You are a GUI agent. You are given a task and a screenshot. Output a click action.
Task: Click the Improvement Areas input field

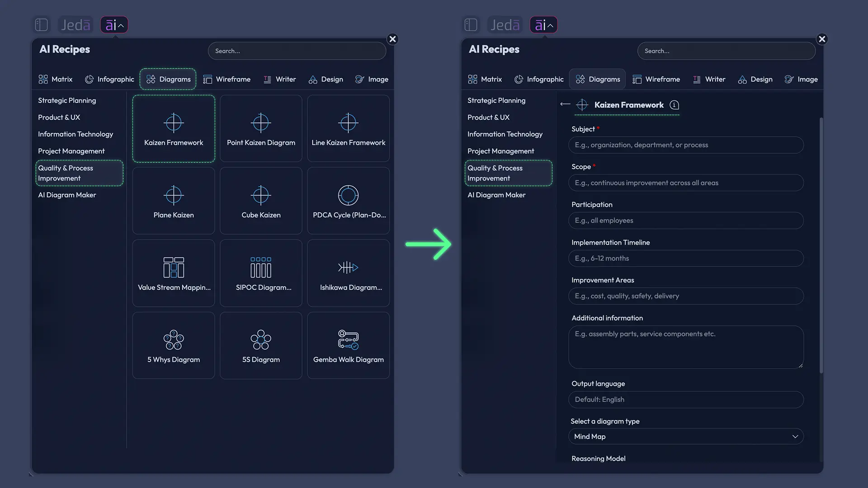click(686, 296)
